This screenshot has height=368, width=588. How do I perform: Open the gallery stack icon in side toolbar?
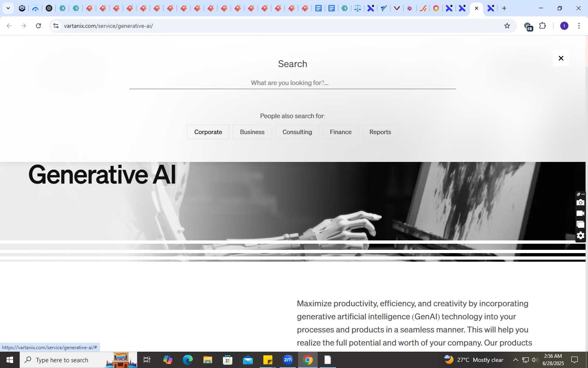(580, 224)
